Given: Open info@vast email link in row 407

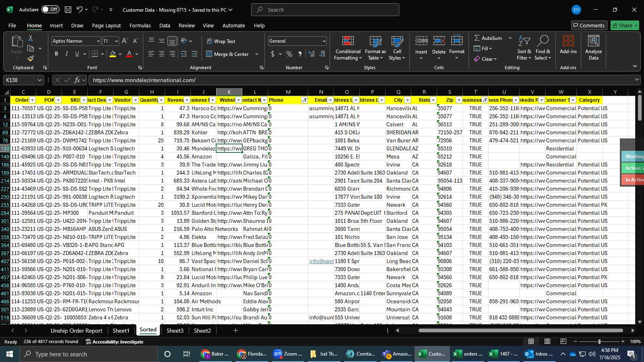Looking at the screenshot, I should pyautogui.click(x=321, y=261).
